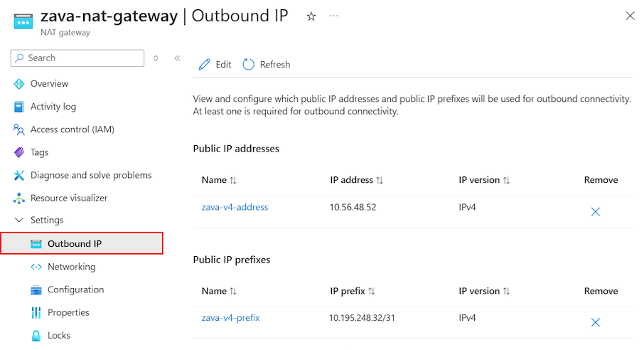
Task: Click the Diagnose wrench icon
Action: pos(19,175)
